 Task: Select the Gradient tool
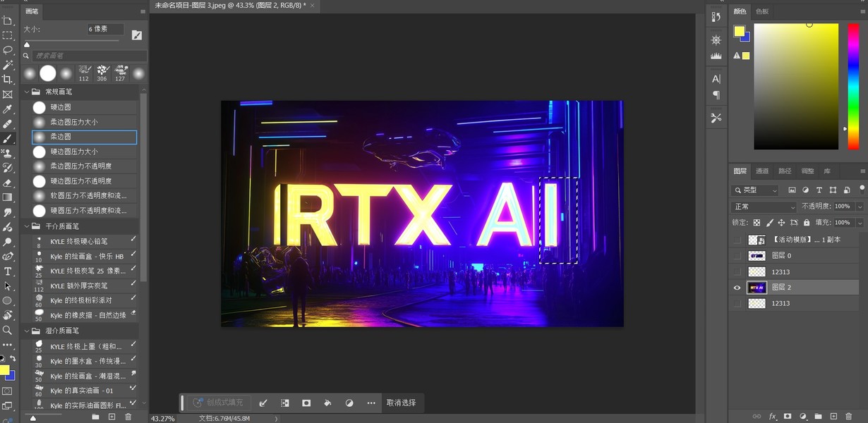[7, 197]
